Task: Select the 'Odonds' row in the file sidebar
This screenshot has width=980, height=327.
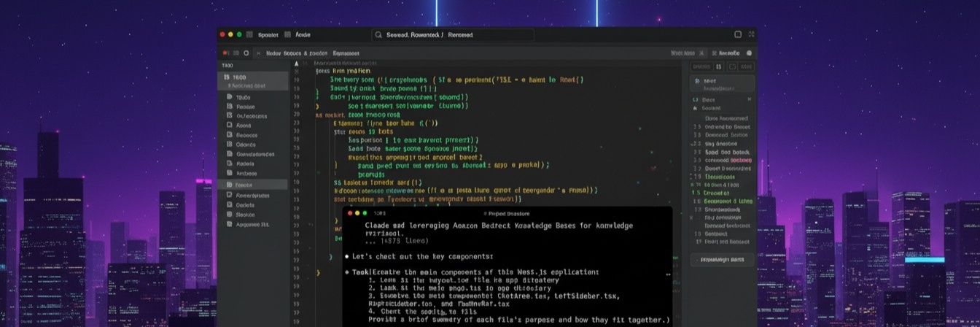Action: tap(254, 145)
